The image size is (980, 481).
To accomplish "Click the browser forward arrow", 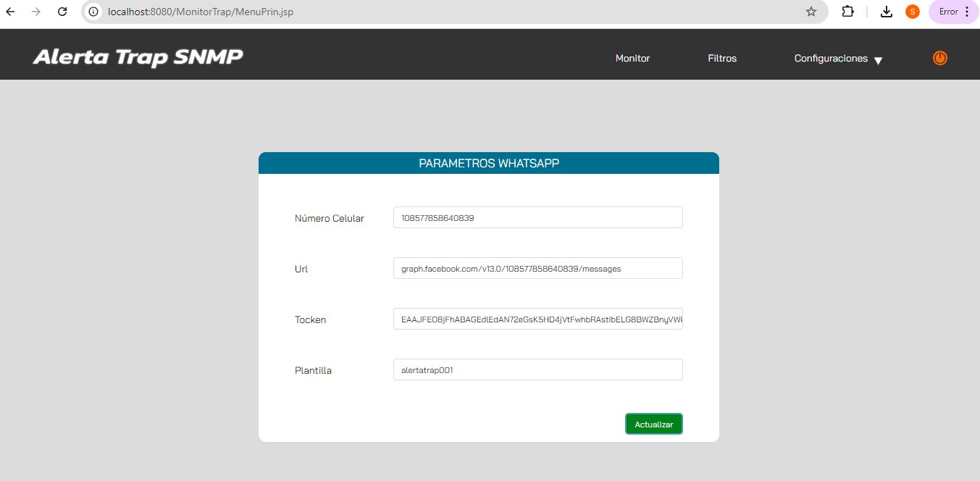I will tap(36, 12).
